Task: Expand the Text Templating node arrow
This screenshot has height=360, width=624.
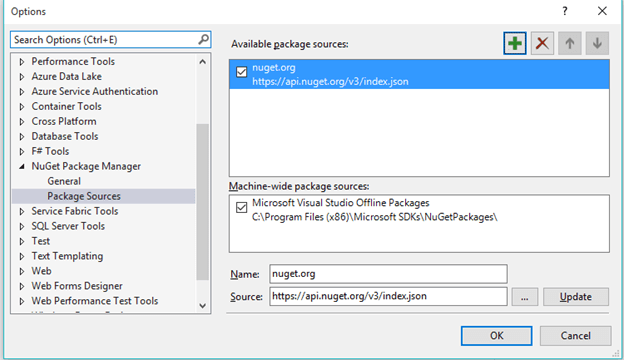Action: tap(22, 256)
